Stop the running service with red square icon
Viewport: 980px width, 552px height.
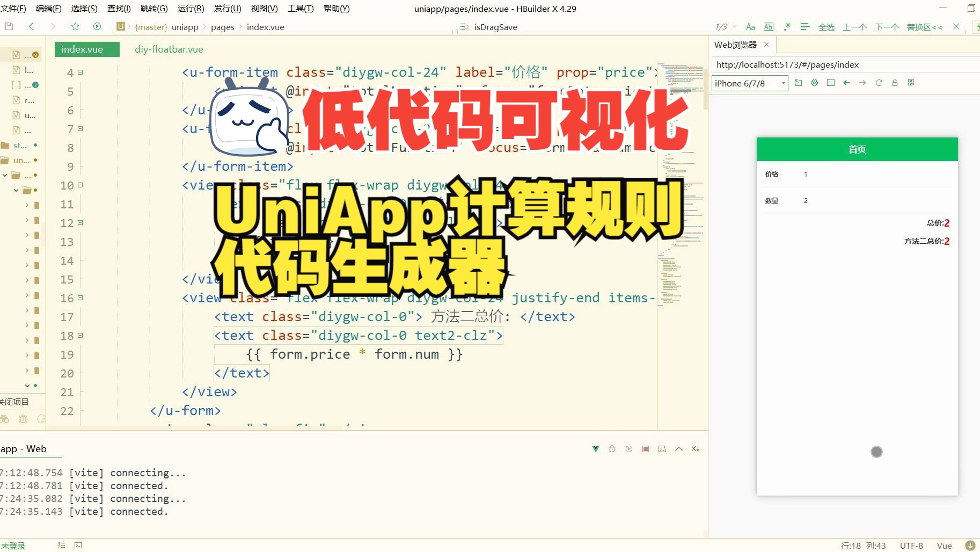click(645, 449)
